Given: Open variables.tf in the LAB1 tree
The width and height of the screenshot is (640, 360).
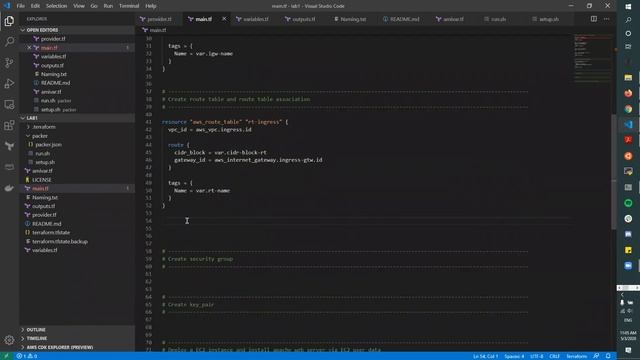Looking at the screenshot, I should pyautogui.click(x=44, y=250).
